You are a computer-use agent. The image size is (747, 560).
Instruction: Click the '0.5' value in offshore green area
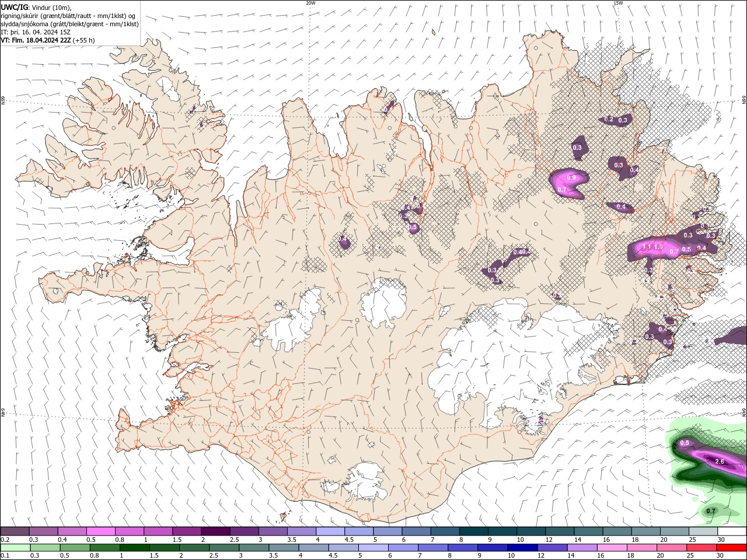685,443
